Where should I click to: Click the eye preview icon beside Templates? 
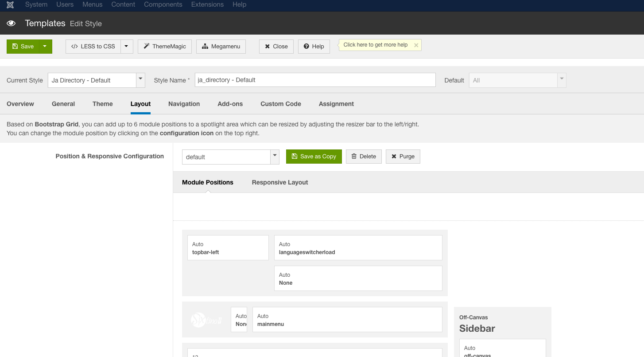pos(11,24)
